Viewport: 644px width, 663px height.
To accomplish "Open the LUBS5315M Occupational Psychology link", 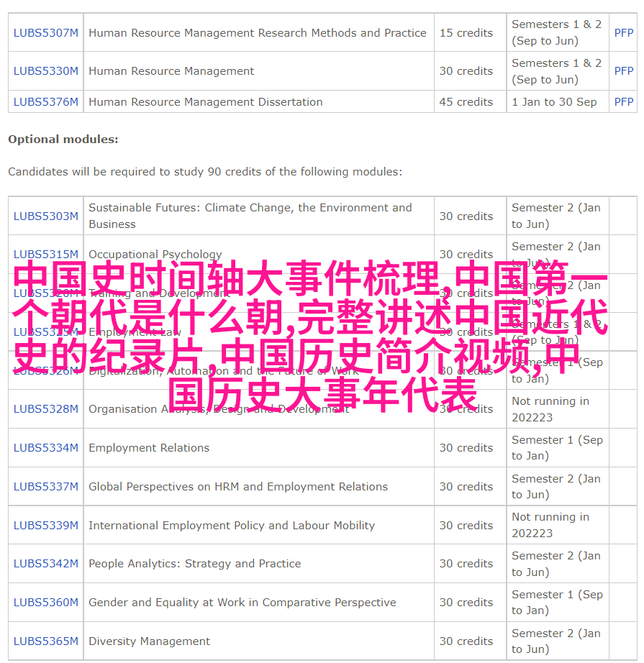I will (x=45, y=254).
